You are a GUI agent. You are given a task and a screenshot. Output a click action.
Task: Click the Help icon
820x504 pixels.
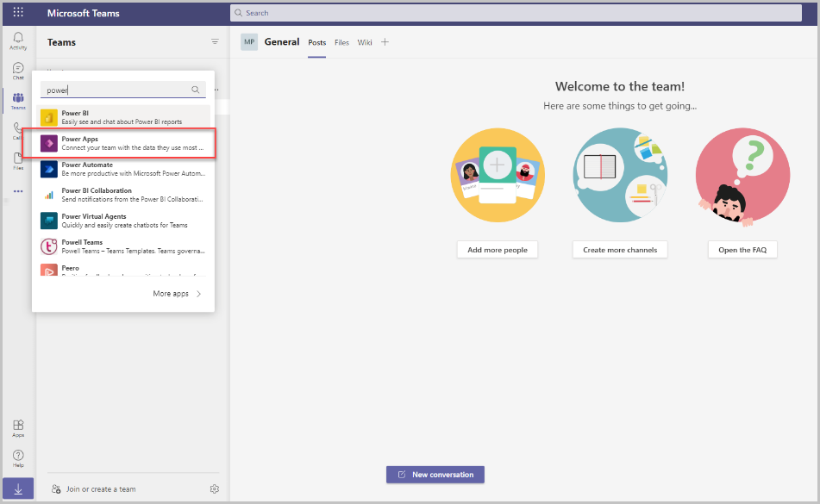point(17,457)
